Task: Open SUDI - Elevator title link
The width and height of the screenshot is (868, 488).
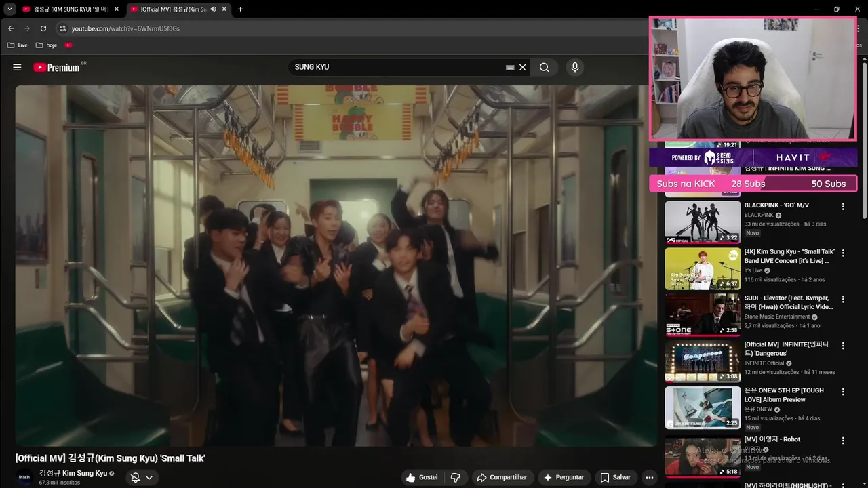Action: [x=788, y=302]
